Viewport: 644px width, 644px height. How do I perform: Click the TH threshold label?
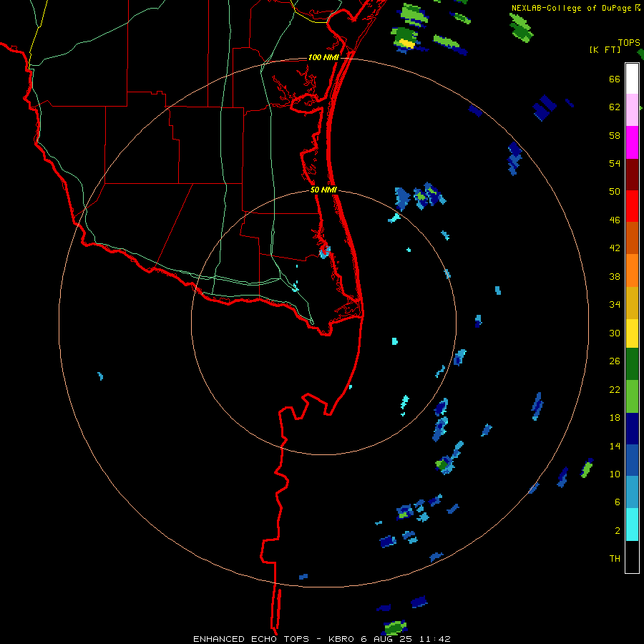point(615,559)
